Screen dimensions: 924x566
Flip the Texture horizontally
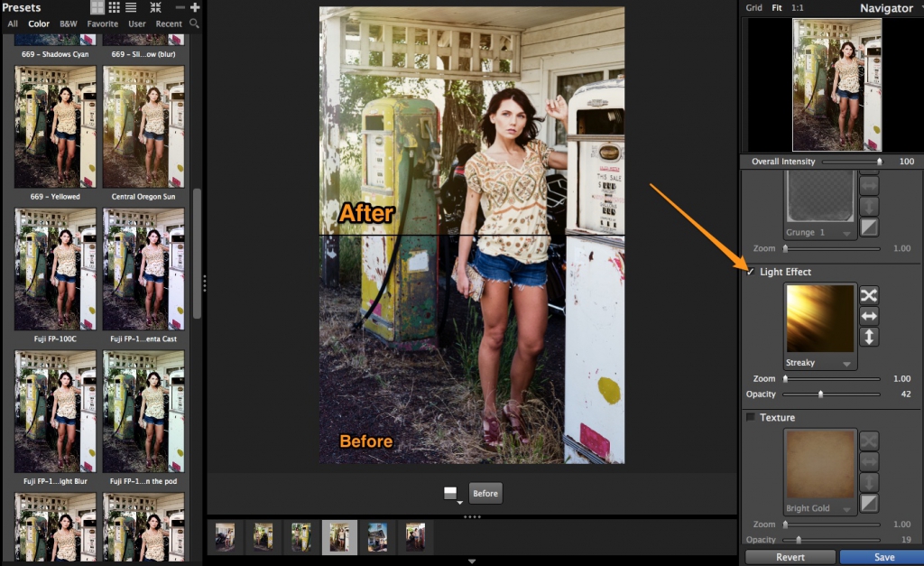pyautogui.click(x=869, y=461)
